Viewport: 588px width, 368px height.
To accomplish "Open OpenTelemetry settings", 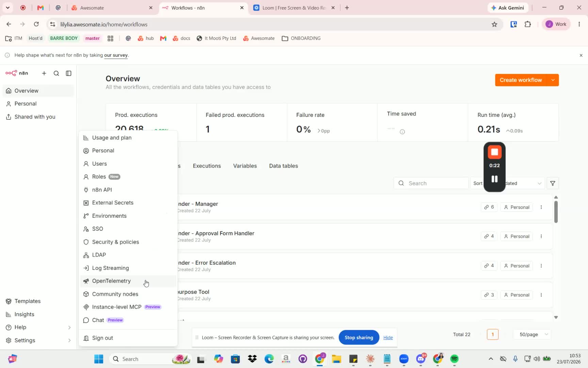I will [x=128, y=281].
